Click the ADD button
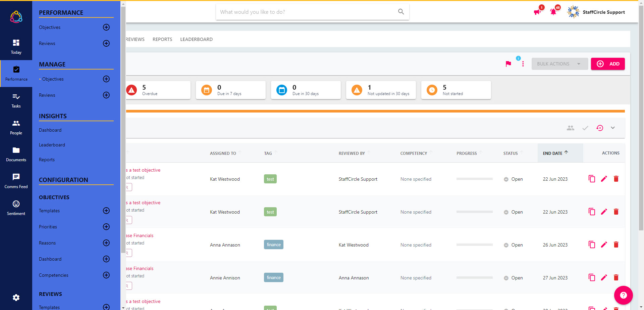This screenshot has height=310, width=644. coord(608,64)
